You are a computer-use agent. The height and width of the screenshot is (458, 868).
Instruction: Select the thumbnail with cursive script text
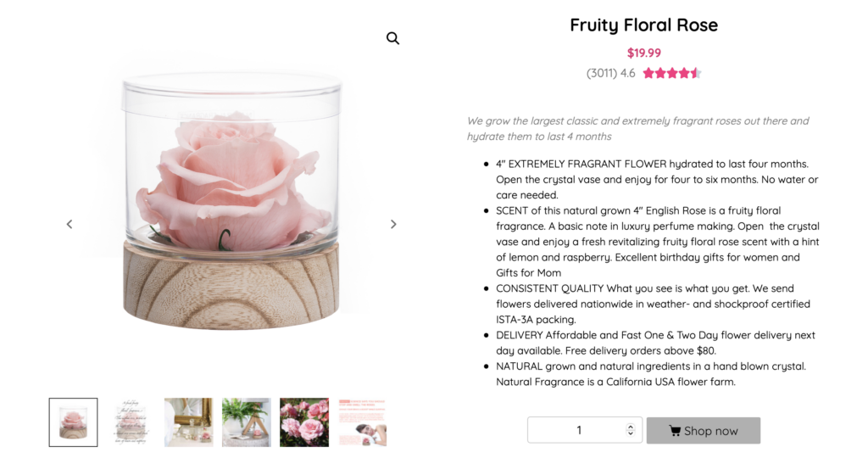tap(131, 422)
